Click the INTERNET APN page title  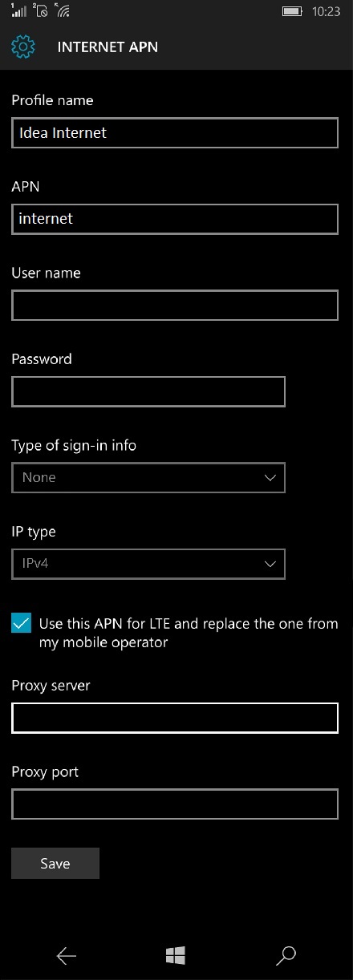click(x=108, y=47)
